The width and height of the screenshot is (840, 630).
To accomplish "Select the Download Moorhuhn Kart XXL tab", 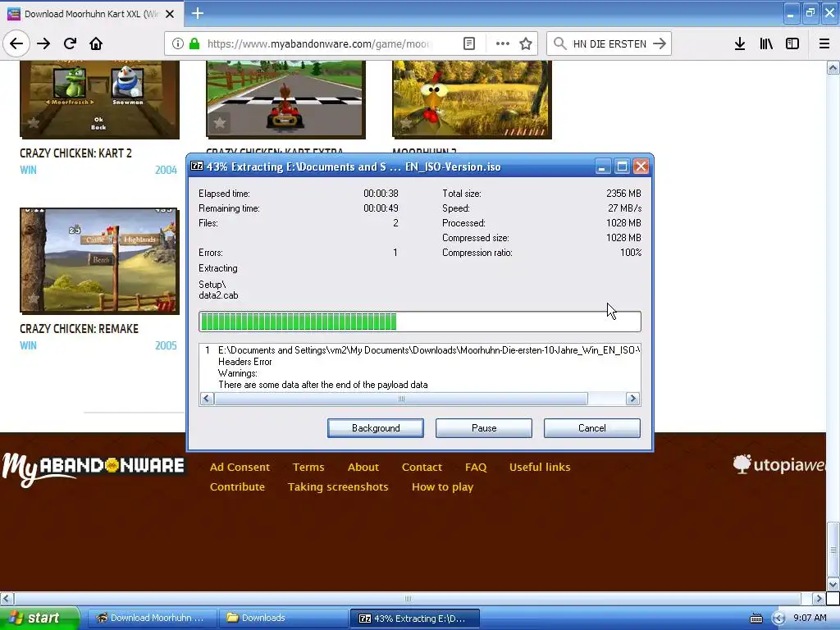I will point(91,14).
